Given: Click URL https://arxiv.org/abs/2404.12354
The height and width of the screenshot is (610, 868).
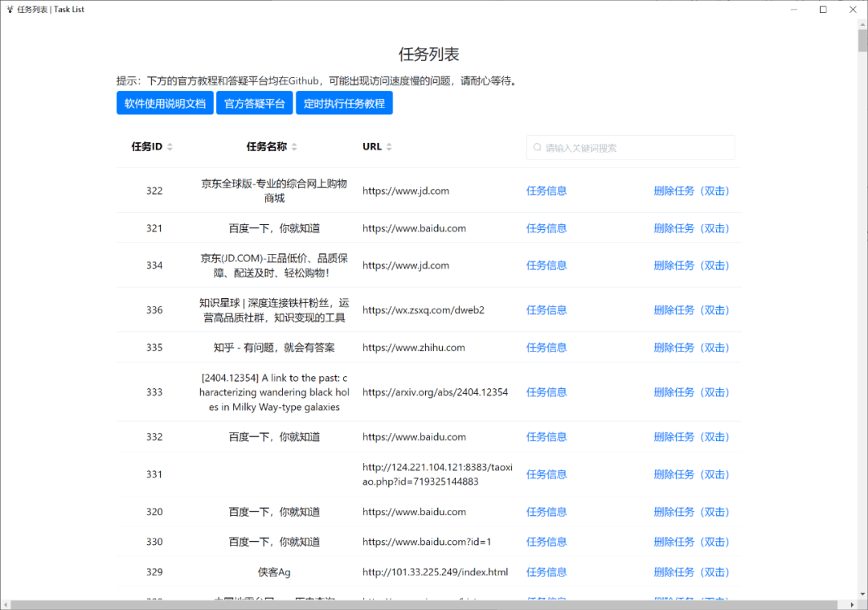Looking at the screenshot, I should [x=435, y=392].
